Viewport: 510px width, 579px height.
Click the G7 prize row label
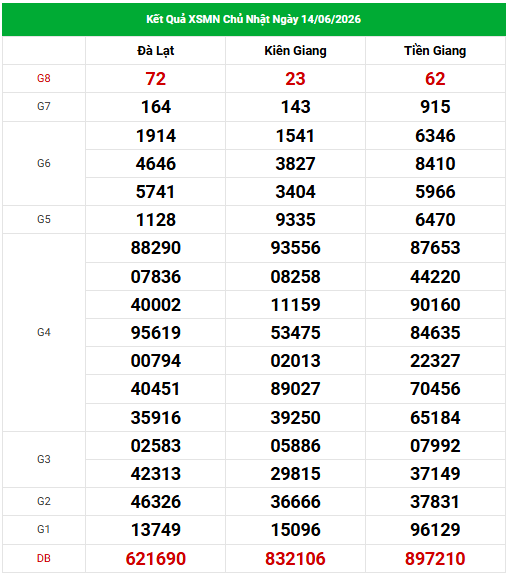click(x=44, y=106)
